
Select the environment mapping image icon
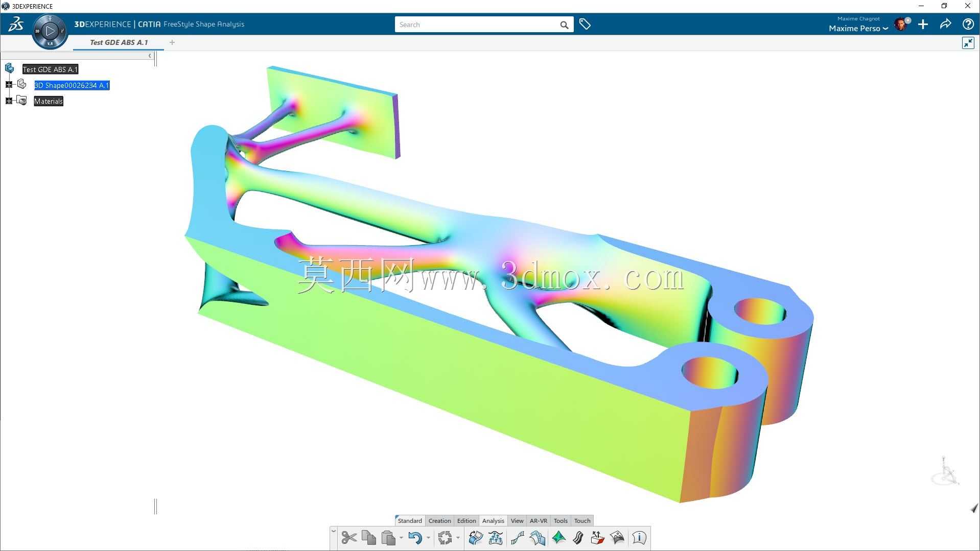tap(617, 538)
